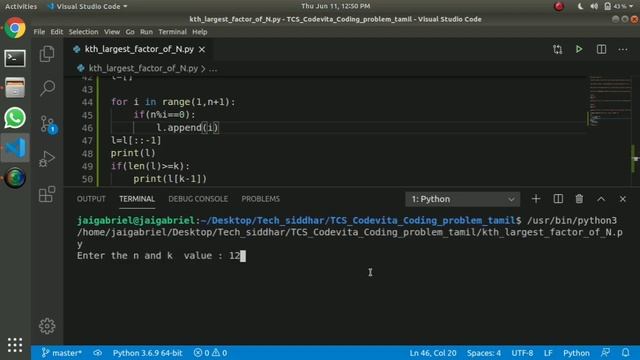Change the file encoding UTF-8

pyautogui.click(x=522, y=353)
